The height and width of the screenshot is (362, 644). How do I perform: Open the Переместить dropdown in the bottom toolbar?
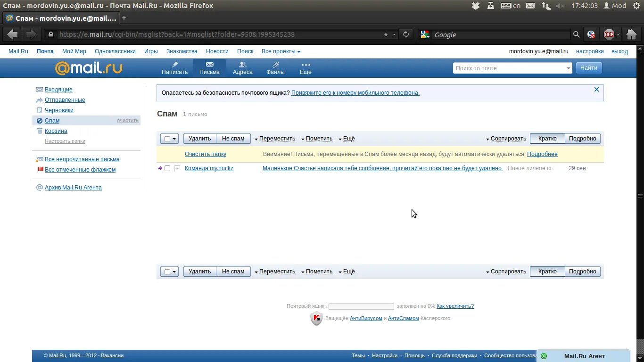(x=275, y=271)
